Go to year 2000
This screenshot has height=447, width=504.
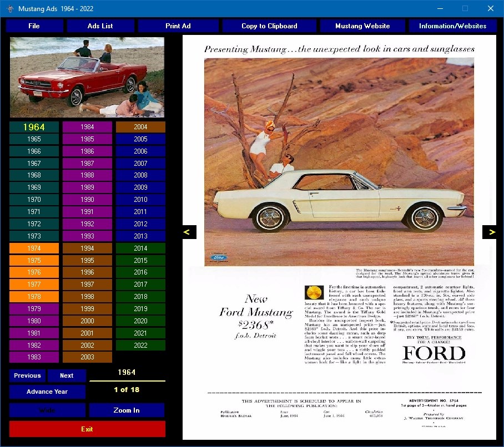88,321
